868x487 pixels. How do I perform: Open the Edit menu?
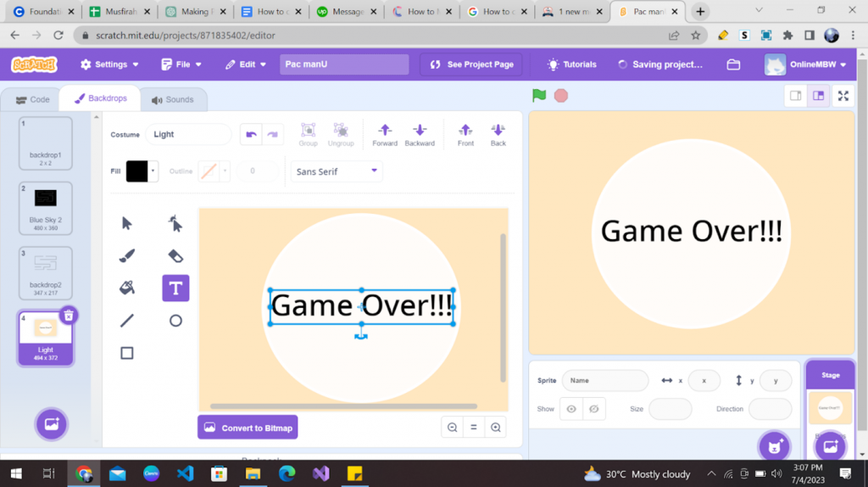[246, 64]
